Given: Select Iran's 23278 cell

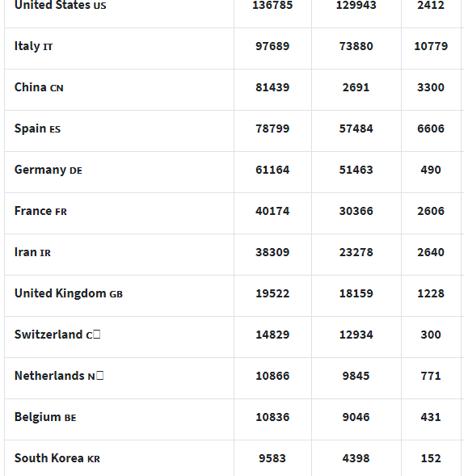Looking at the screenshot, I should 356,252.
